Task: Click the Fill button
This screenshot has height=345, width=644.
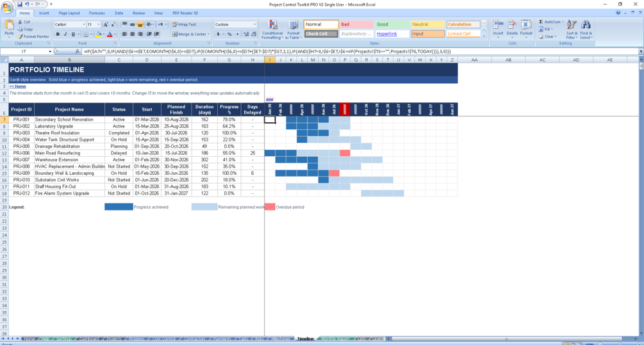Action: 546,29
